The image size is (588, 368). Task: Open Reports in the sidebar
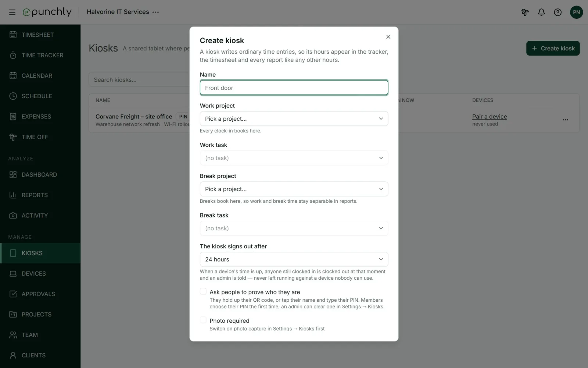tap(40, 195)
